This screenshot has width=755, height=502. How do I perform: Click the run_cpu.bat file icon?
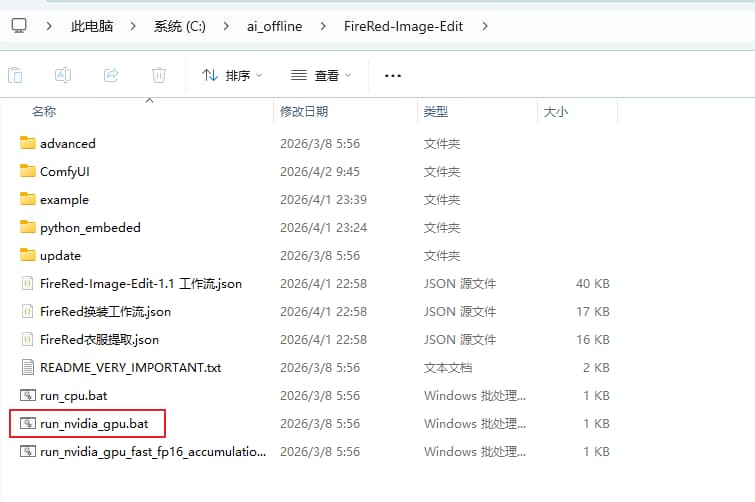[x=27, y=396]
